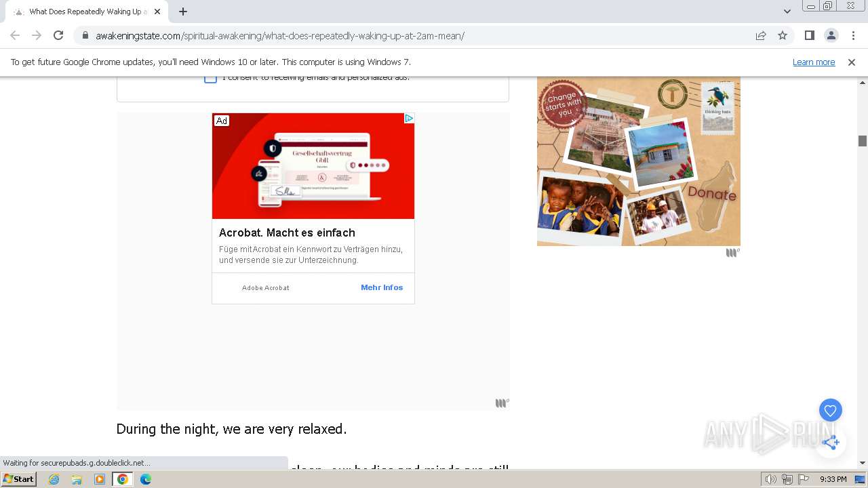The width and height of the screenshot is (868, 488).
Task: Share this page via share icon
Action: (761, 35)
